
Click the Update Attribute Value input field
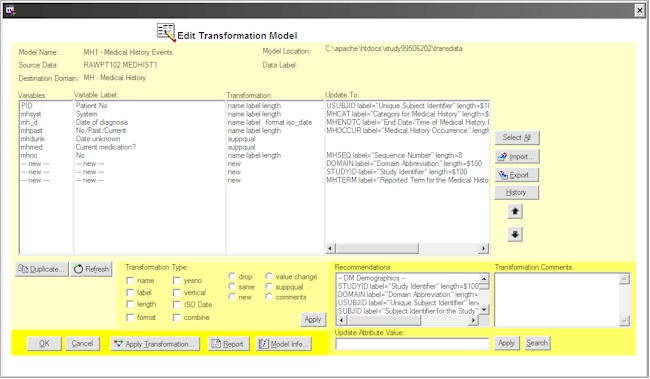pos(412,343)
